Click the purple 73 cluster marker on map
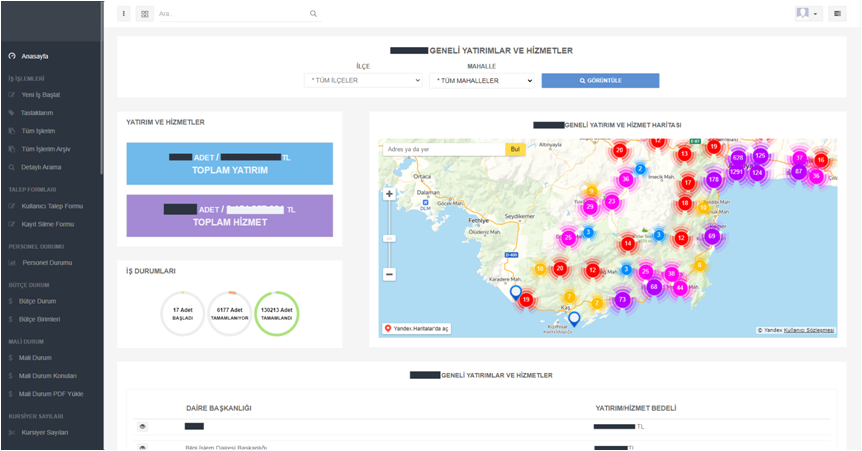The width and height of the screenshot is (862, 451). [622, 299]
